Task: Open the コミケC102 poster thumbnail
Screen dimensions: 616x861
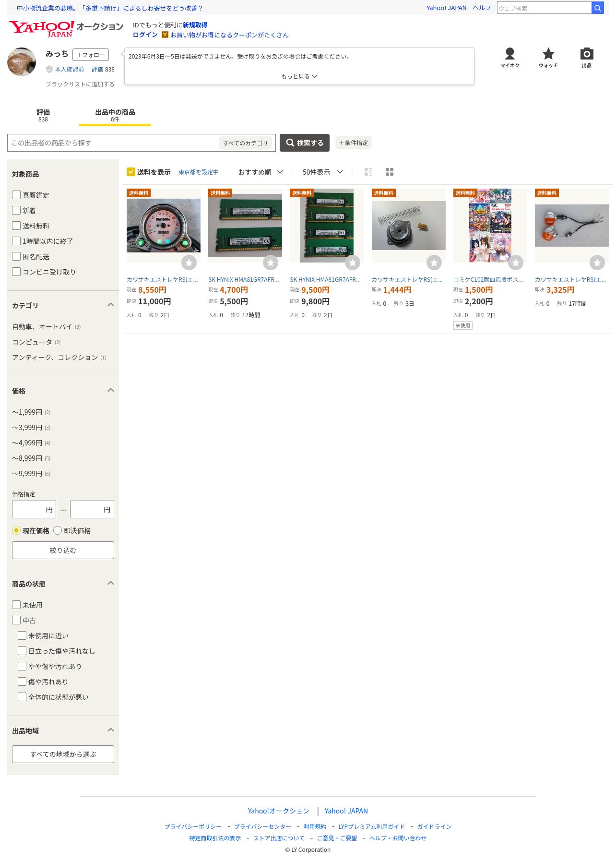Action: click(490, 226)
